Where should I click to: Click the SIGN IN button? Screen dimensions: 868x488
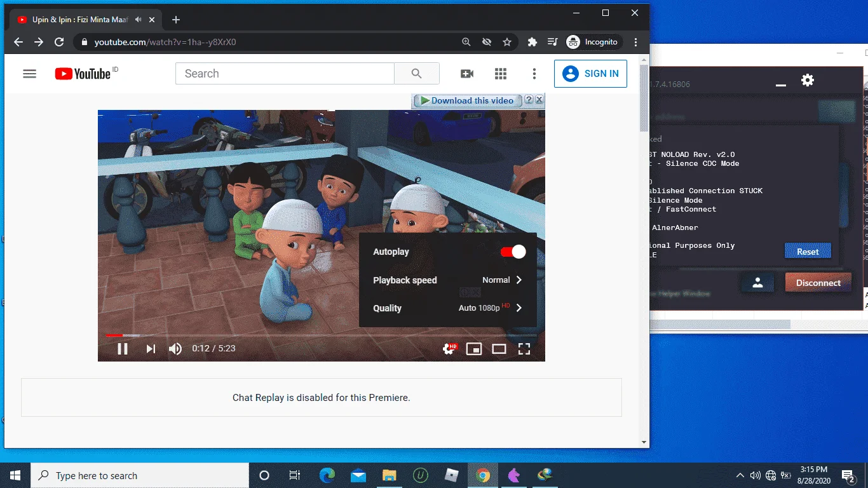pyautogui.click(x=590, y=74)
